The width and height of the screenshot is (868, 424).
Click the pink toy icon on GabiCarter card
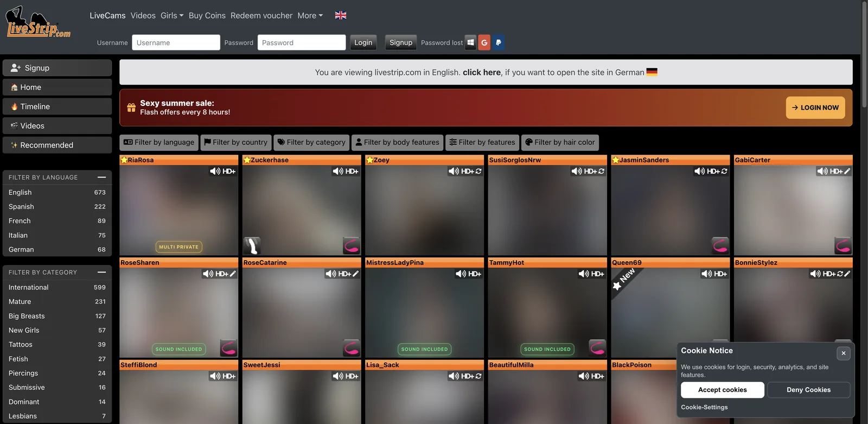(x=843, y=246)
